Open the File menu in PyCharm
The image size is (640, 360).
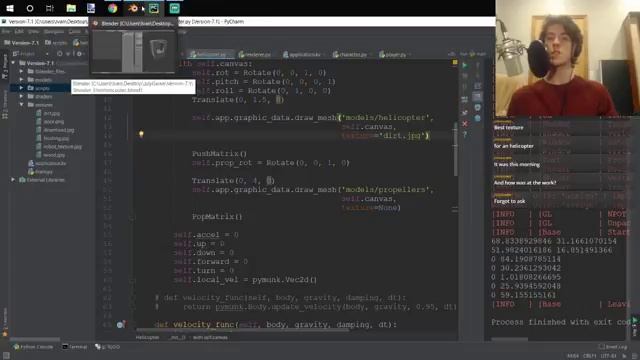click(6, 31)
